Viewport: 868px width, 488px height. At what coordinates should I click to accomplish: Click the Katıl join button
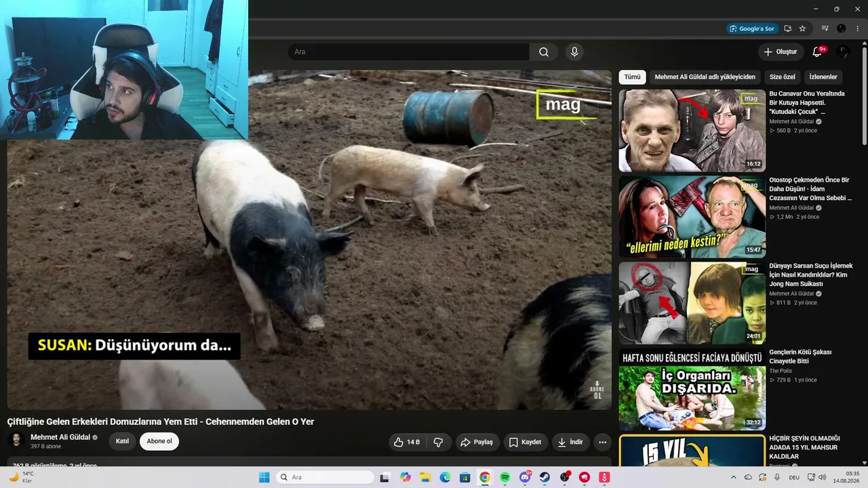[x=122, y=441]
